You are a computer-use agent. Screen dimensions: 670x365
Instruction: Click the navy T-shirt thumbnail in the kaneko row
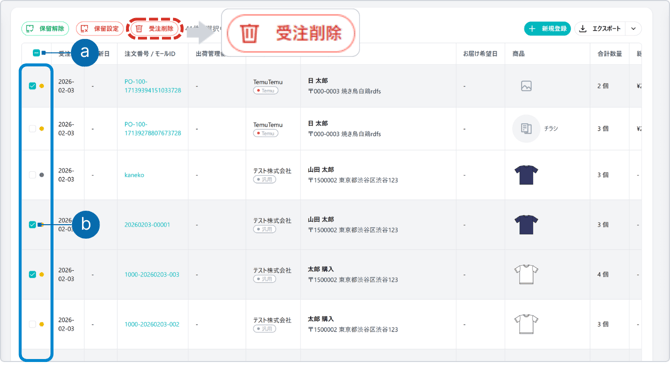coord(526,175)
